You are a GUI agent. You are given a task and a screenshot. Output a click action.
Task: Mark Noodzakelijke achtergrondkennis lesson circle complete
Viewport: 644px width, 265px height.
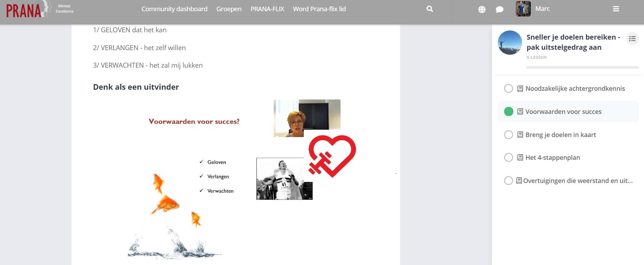(508, 89)
